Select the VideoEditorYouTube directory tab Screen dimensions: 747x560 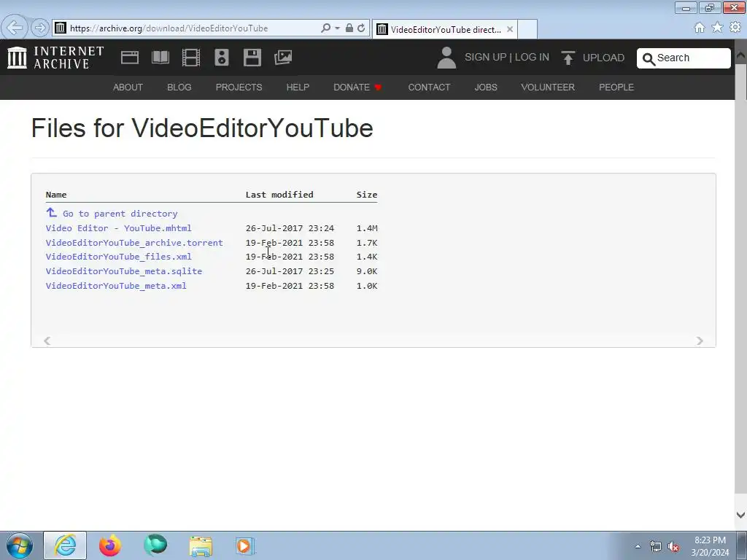coord(444,29)
